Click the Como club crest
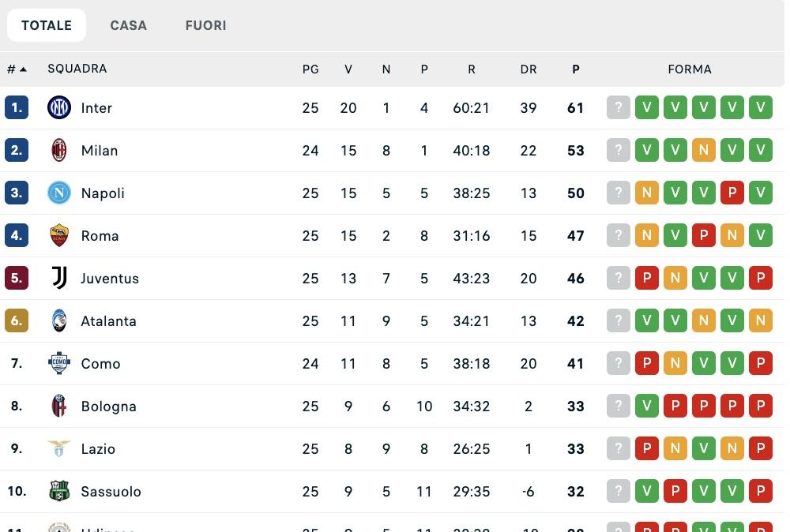The width and height of the screenshot is (790, 532). click(59, 363)
